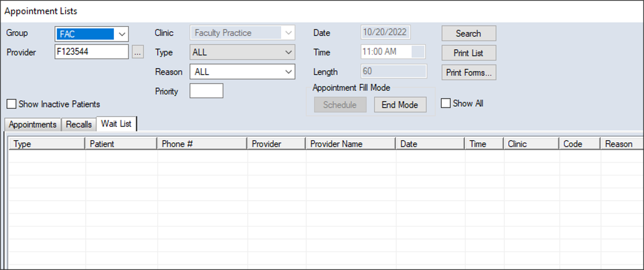Open the Recalls tab
644x270 pixels.
79,124
